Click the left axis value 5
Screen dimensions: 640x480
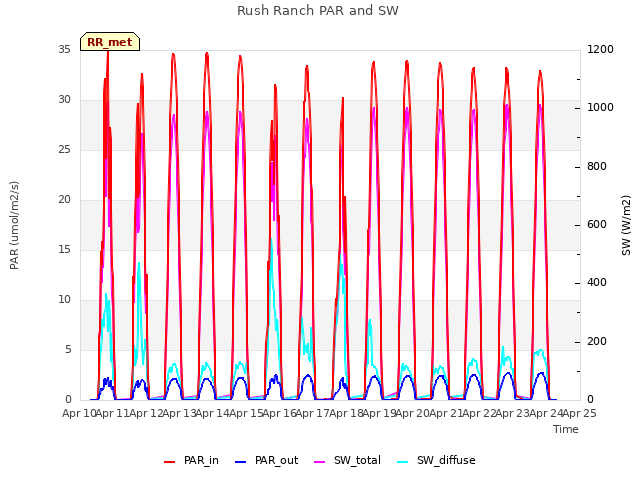[x=68, y=349]
